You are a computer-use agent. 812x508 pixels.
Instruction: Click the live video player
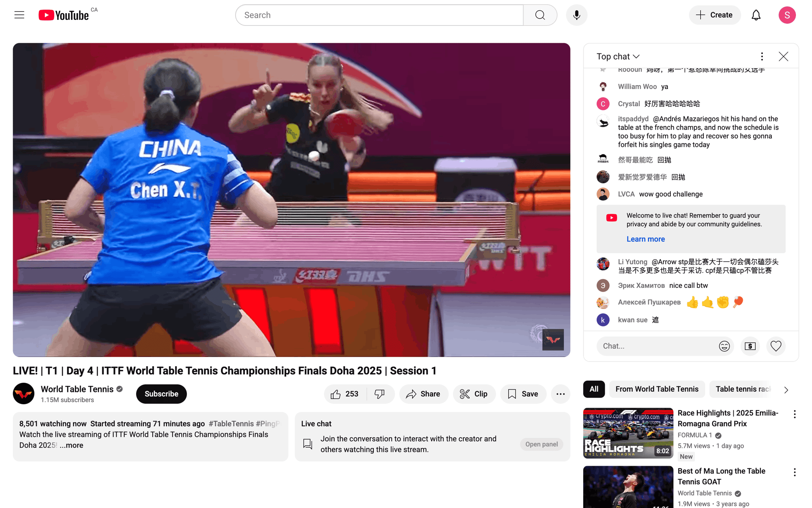tap(291, 200)
